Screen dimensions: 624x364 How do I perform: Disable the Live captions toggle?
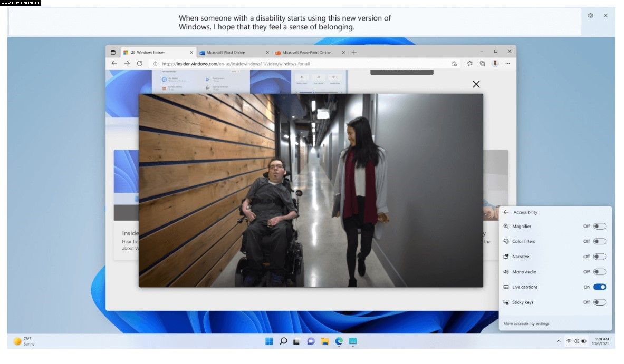599,287
